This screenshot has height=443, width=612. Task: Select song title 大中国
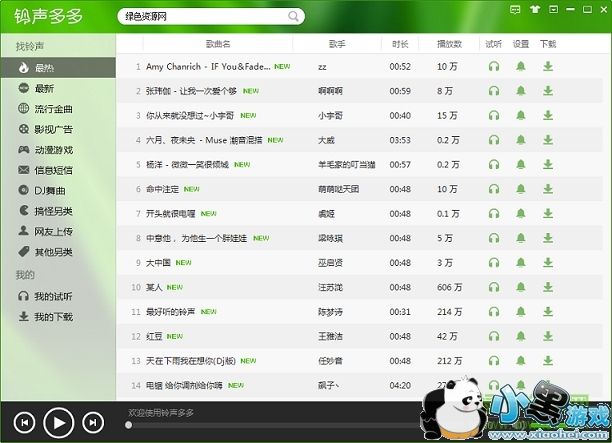click(158, 263)
